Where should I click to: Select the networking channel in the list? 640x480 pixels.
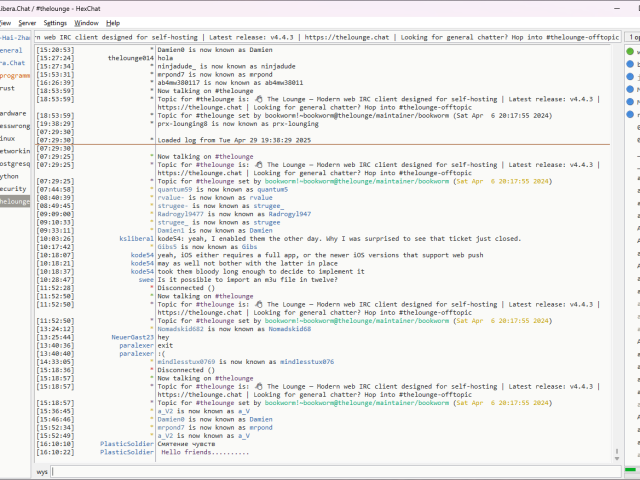click(x=15, y=150)
